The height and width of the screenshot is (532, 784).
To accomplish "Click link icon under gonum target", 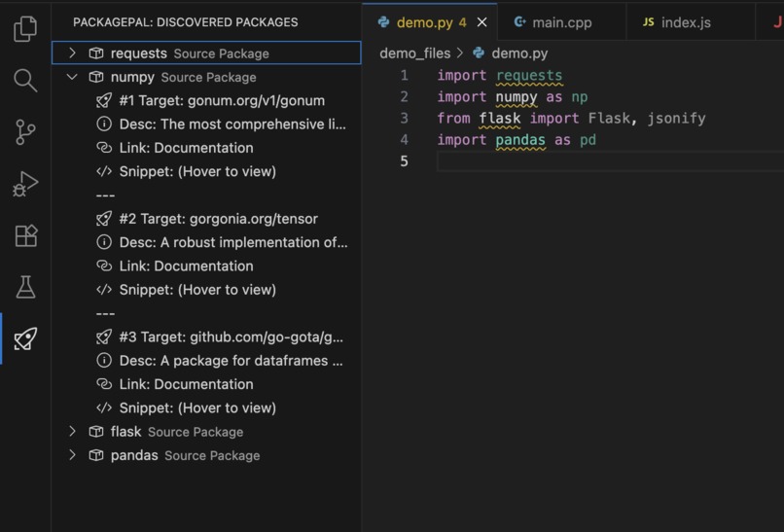I will (x=103, y=148).
